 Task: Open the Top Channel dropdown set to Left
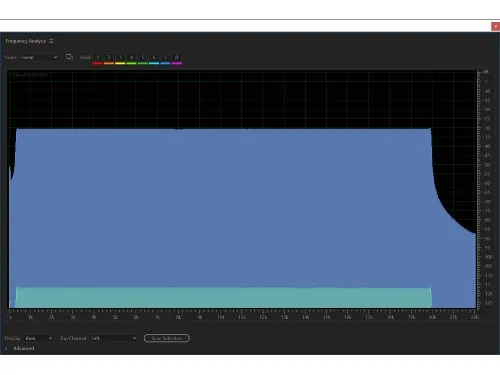point(113,338)
